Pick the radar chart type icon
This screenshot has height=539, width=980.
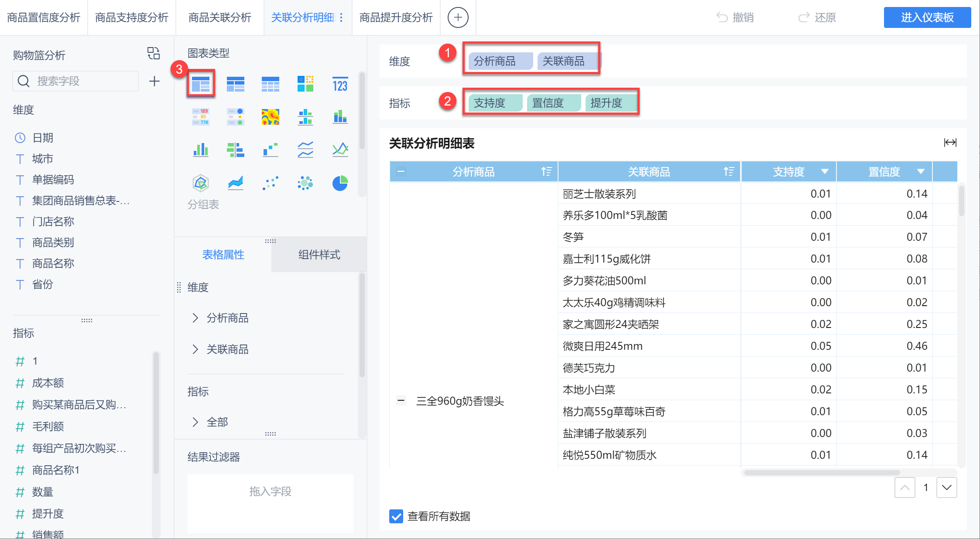click(201, 183)
